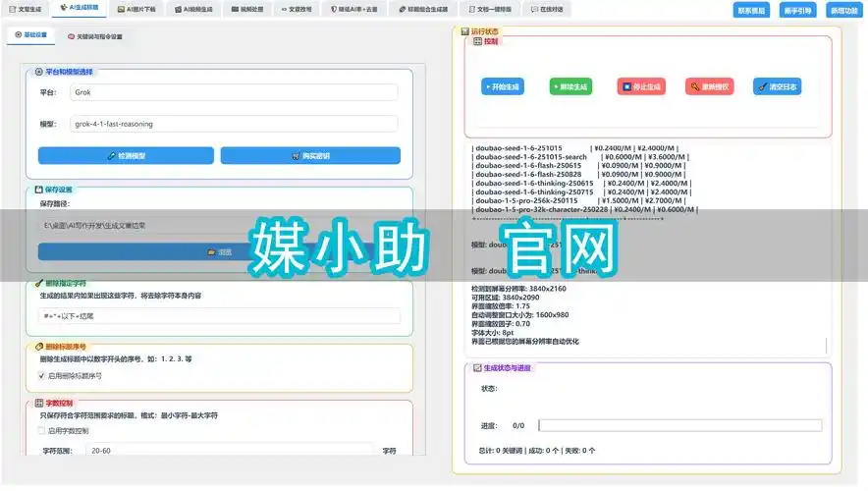The image size is (868, 491).
Task: Select the 基础设置 sub-tab
Action: click(x=31, y=35)
